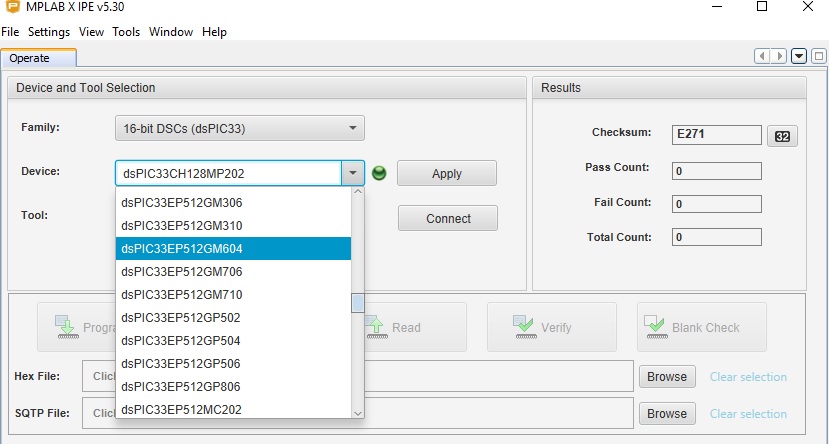Click the green device status indicator
The width and height of the screenshot is (829, 444).
pos(379,173)
